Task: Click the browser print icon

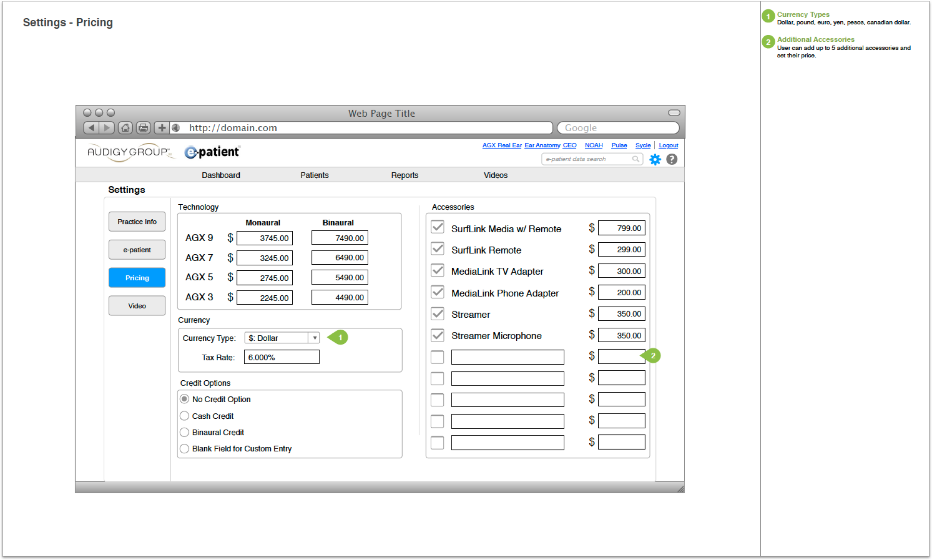Action: (144, 128)
